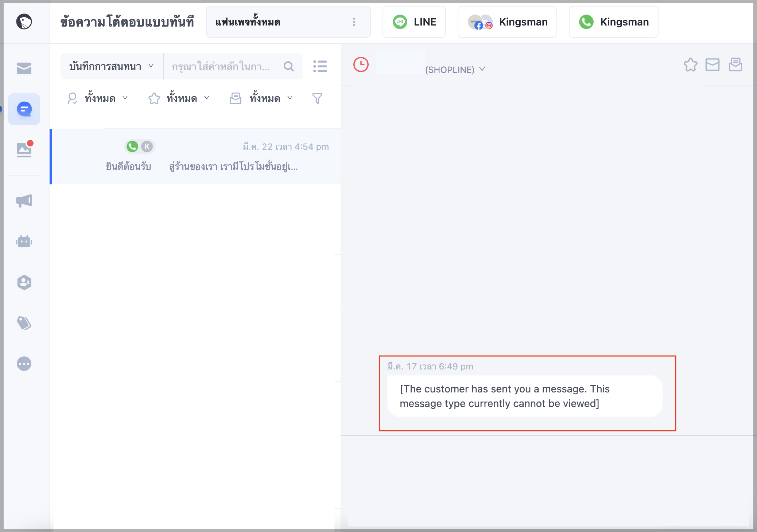The image size is (757, 532).
Task: Open the inbox envelope sidebar icon
Action: [x=24, y=68]
